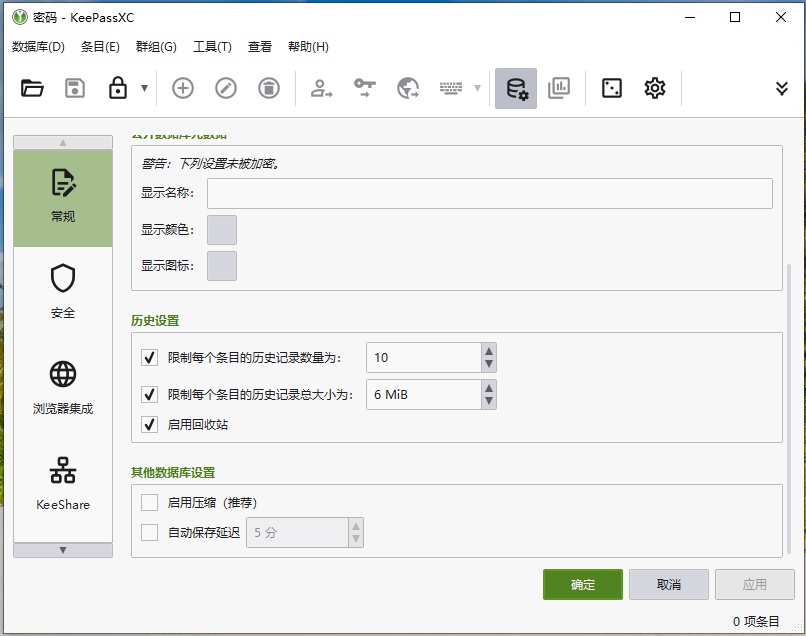Open the 群组(G) menu
Screen dimensions: 806x636
[156, 47]
